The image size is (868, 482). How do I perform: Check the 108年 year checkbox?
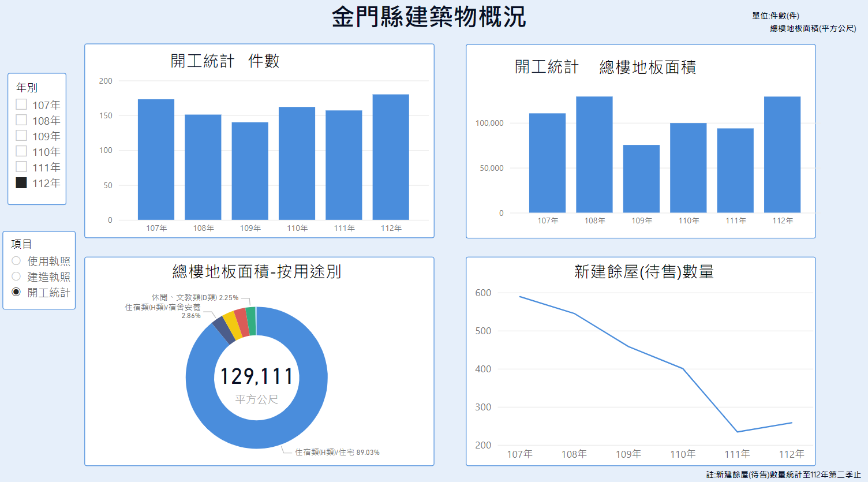[x=21, y=120]
